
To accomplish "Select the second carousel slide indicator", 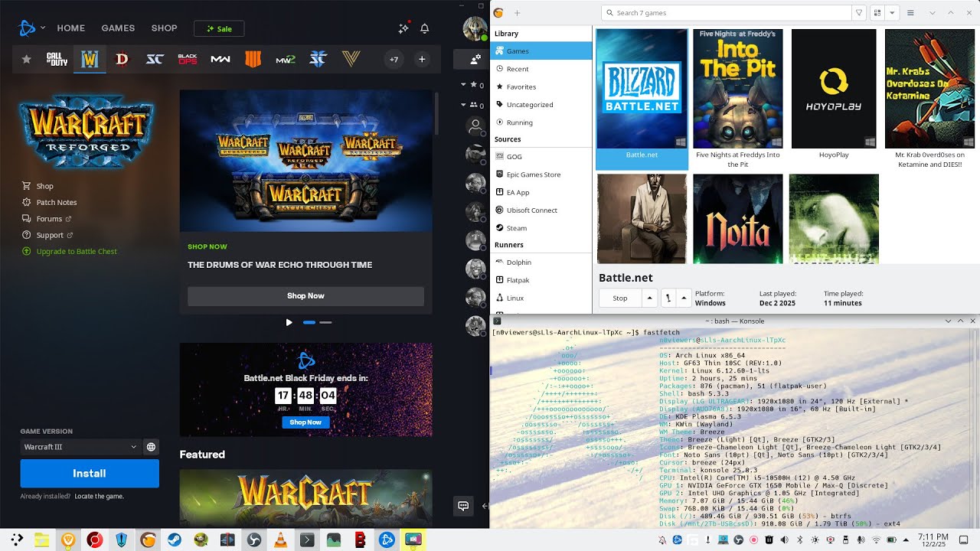I will click(x=325, y=322).
